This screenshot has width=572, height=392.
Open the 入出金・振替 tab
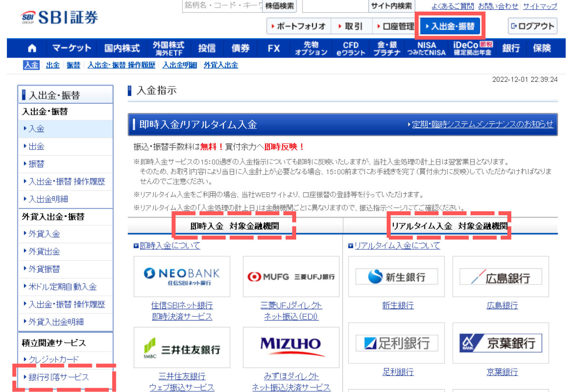450,26
